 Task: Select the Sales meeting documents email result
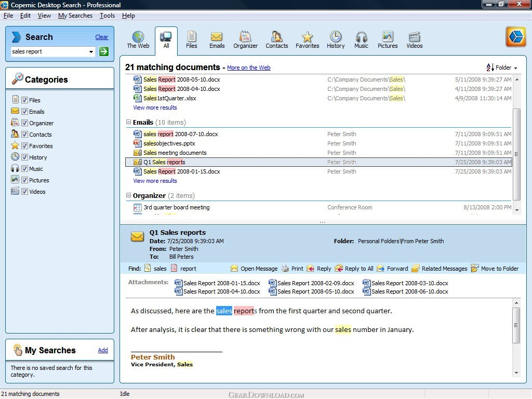point(318,153)
